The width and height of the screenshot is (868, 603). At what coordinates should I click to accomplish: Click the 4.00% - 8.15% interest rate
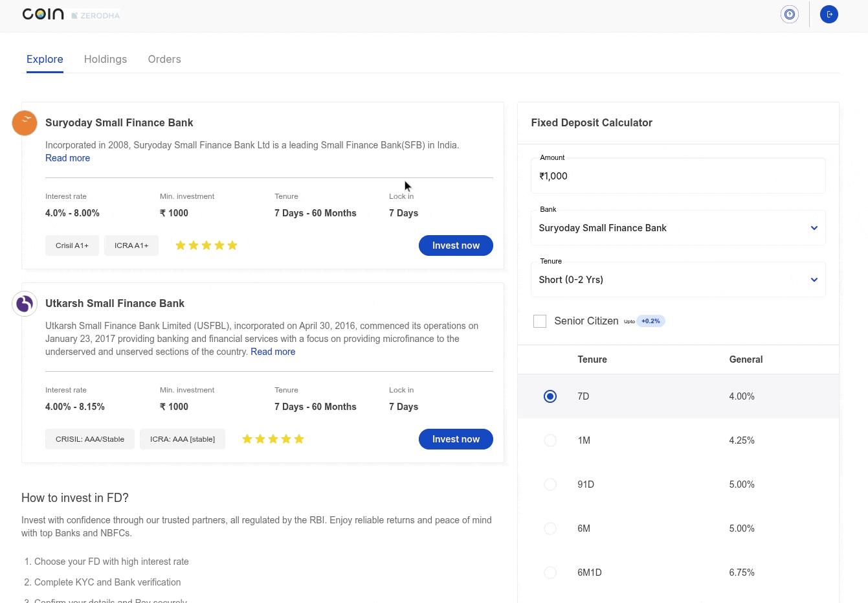point(75,407)
